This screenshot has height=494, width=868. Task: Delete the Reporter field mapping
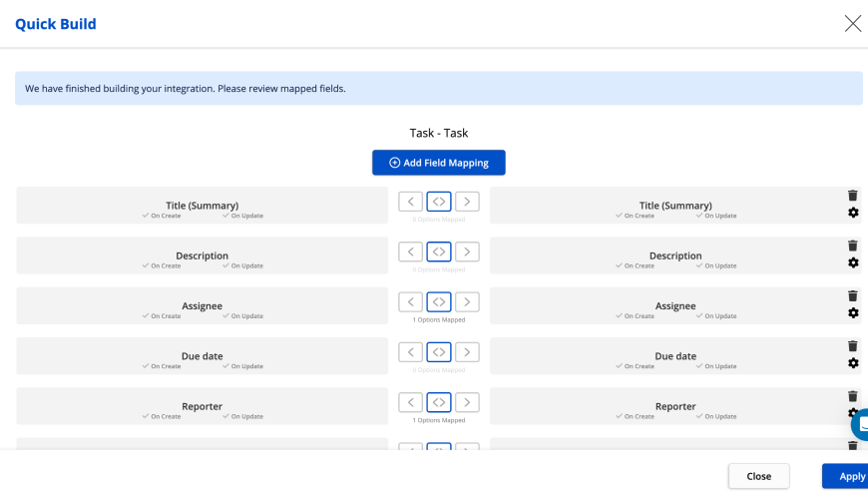[x=852, y=396]
